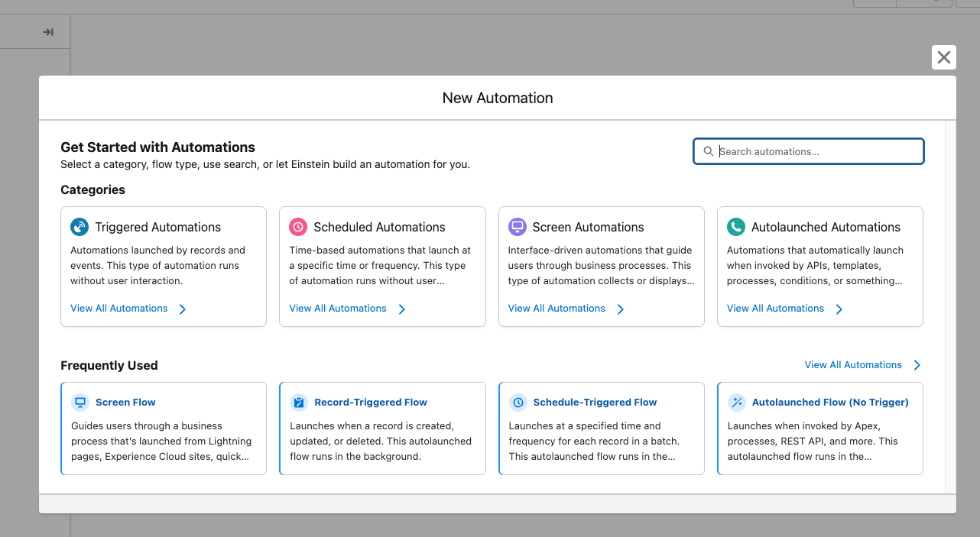The width and height of the screenshot is (980, 537).
Task: Select the Record-Triggered Flow card
Action: (382, 429)
